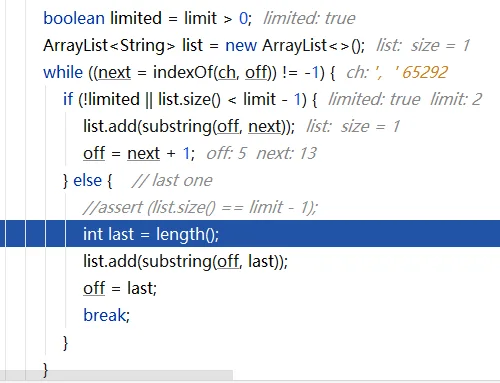This screenshot has width=500, height=383.
Task: Click the horizontal scrollbar thumb at the bottom
Action: (x=116, y=375)
